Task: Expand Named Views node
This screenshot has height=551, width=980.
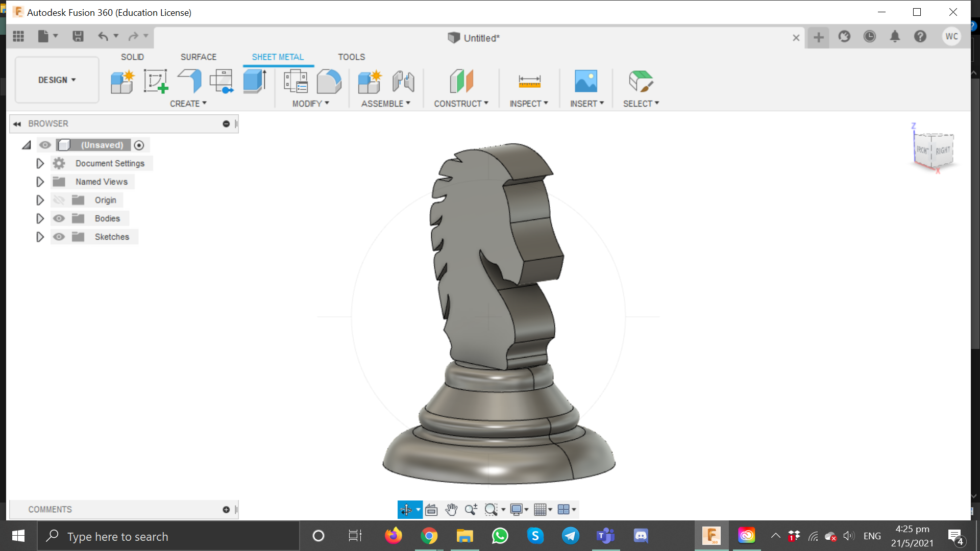Action: tap(40, 182)
